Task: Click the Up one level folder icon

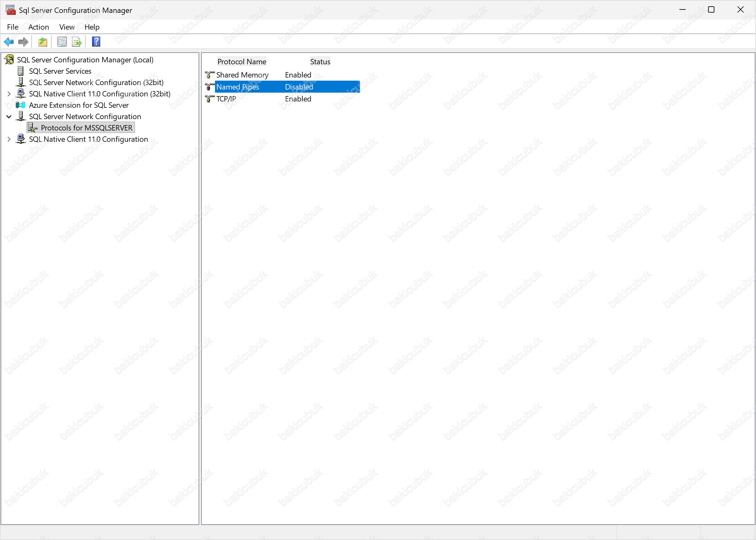Action: (43, 42)
